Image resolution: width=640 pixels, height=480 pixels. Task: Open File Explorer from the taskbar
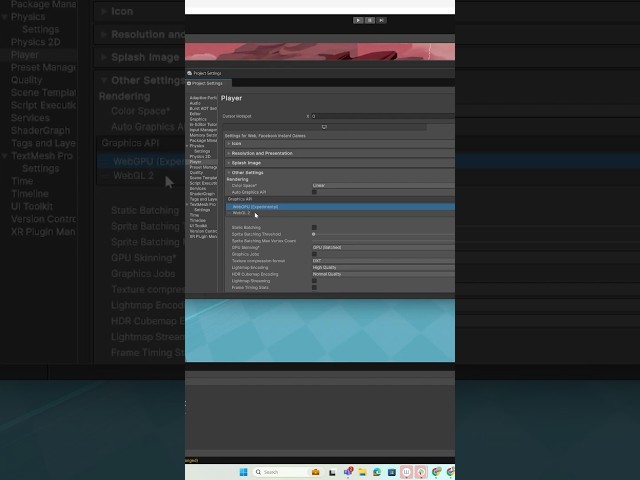click(362, 472)
